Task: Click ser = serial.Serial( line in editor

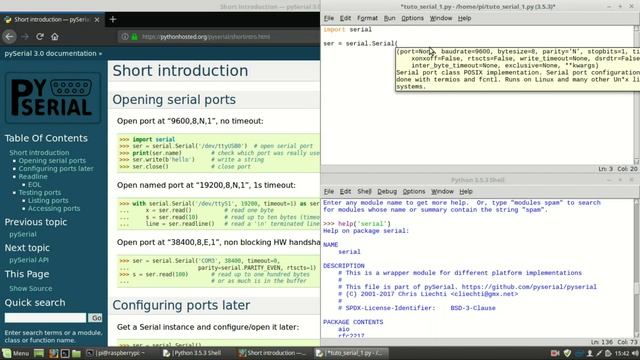Action: pyautogui.click(x=360, y=43)
